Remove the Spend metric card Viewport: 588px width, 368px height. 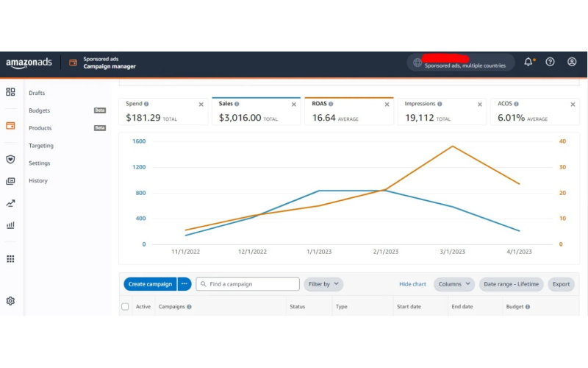click(201, 105)
